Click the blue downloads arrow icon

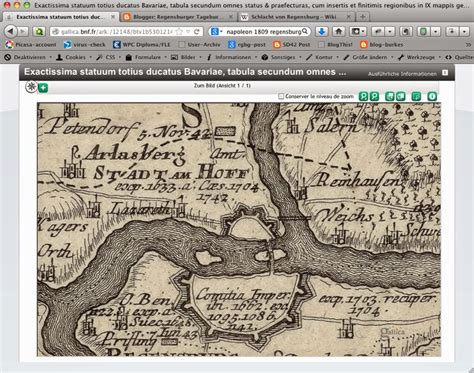pyautogui.click(x=322, y=31)
